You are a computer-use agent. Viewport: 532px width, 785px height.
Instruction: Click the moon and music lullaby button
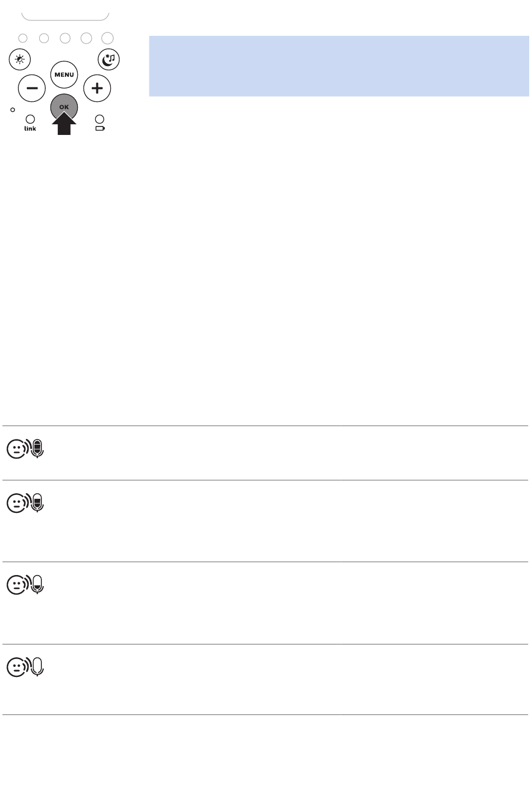109,59
